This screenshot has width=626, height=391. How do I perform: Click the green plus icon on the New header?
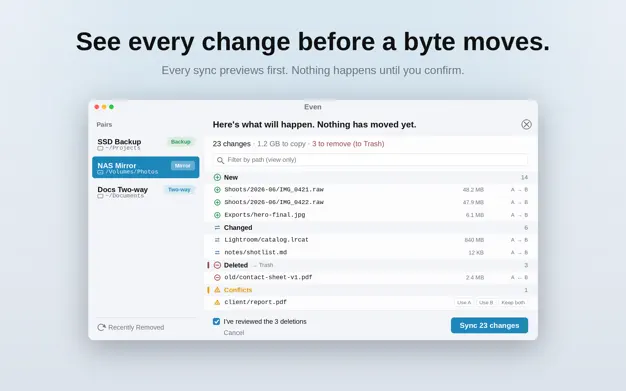pos(217,177)
